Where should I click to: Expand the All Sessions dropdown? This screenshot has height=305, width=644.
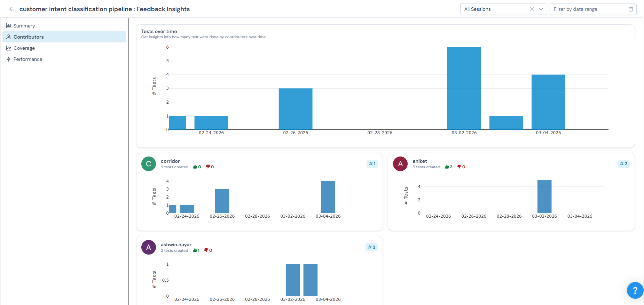(541, 9)
